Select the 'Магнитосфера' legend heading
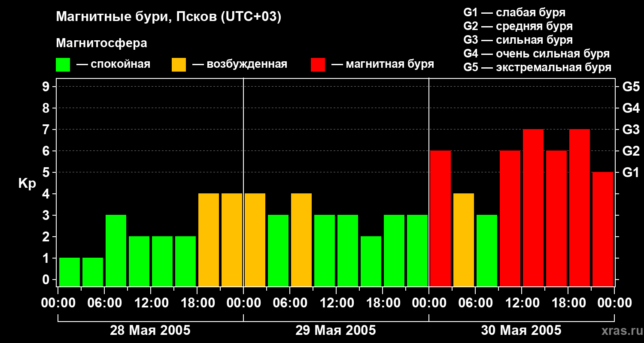 101,43
